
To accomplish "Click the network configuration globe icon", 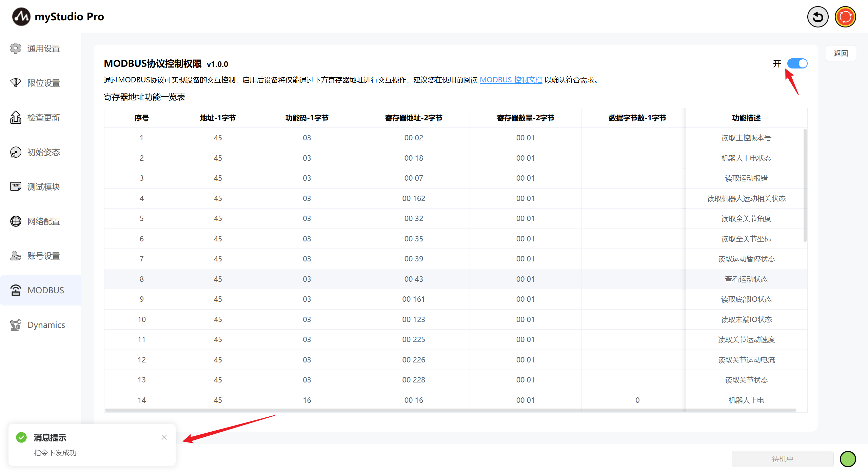I will (x=16, y=221).
